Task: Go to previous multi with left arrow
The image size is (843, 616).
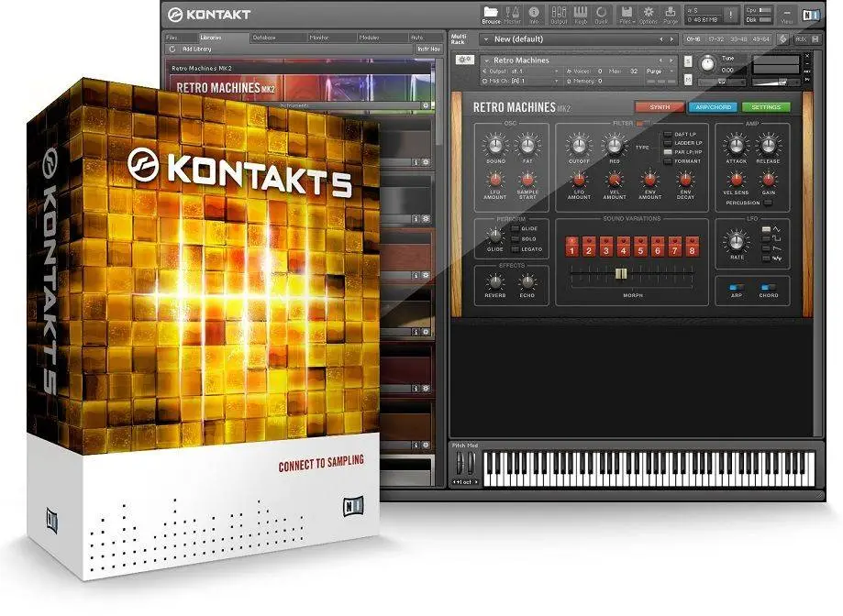Action: pos(661,39)
